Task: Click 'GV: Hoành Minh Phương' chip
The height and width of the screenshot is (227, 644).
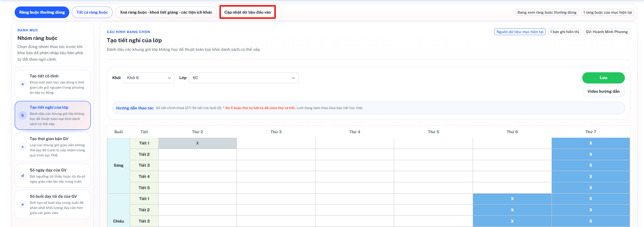Action: (607, 32)
